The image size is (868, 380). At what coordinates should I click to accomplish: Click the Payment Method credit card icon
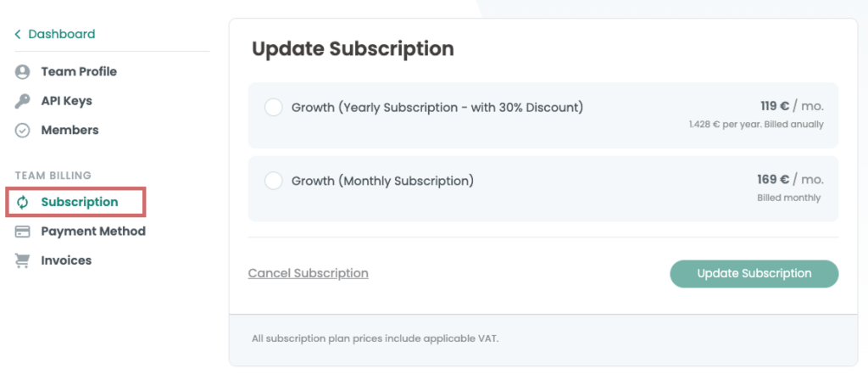point(22,232)
